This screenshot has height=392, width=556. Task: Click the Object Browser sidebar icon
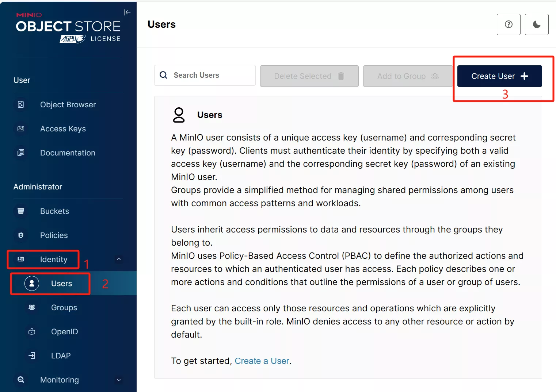pos(21,105)
